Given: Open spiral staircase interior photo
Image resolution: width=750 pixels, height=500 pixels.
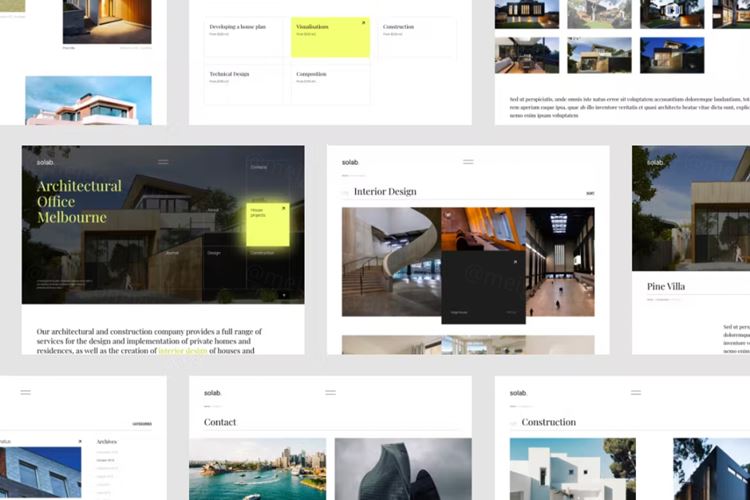Looking at the screenshot, I should pos(390,262).
